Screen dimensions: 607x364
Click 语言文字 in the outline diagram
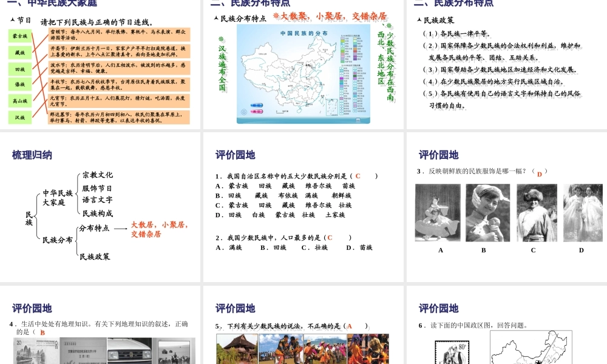click(x=98, y=200)
